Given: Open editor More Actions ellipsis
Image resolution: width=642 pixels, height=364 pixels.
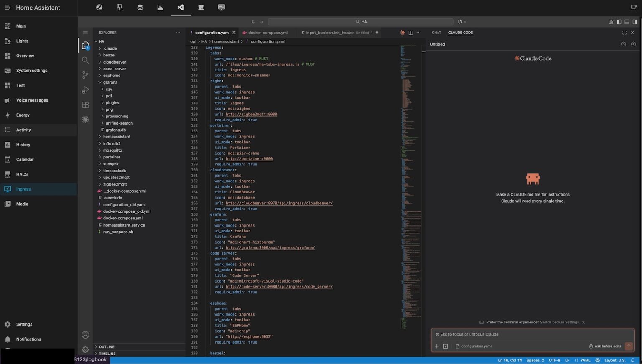Looking at the screenshot, I should click(x=418, y=33).
